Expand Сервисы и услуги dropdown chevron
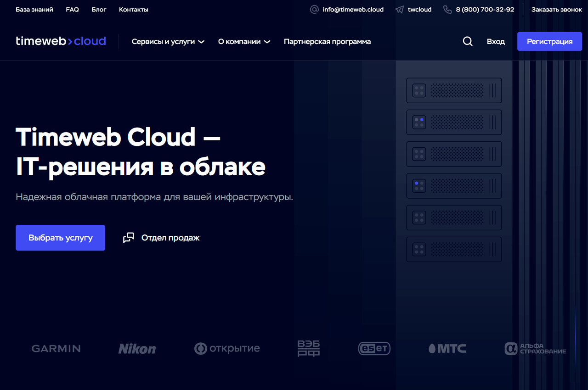588x390 pixels. (201, 42)
